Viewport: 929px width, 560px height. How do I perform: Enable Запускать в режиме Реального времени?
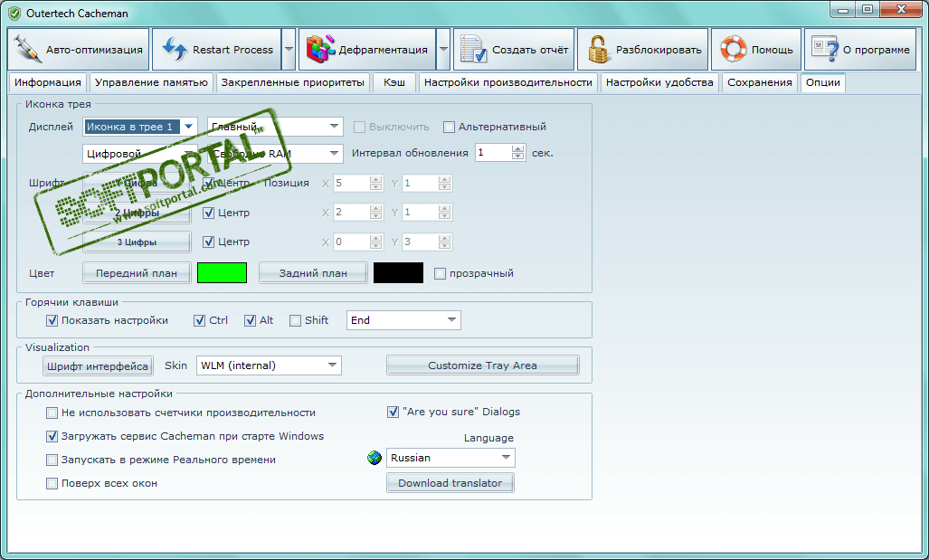click(52, 460)
